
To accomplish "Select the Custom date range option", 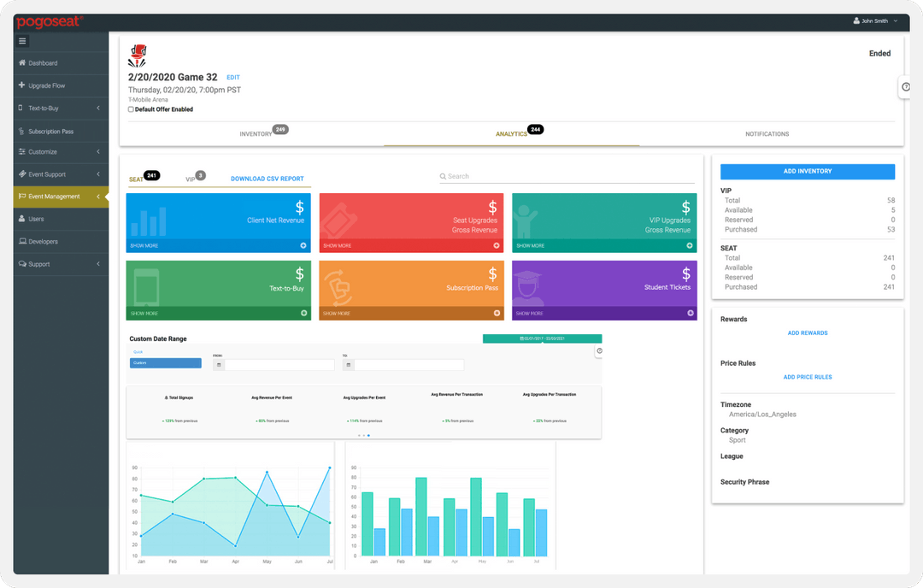I will (165, 363).
